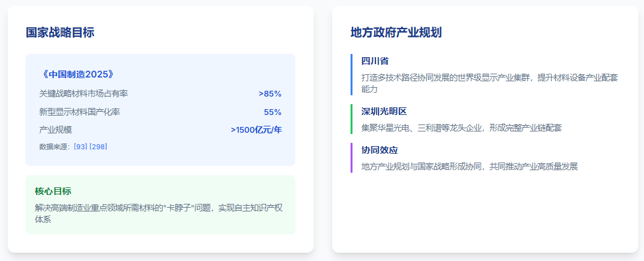
Task: Select the >85% value
Action: point(270,93)
